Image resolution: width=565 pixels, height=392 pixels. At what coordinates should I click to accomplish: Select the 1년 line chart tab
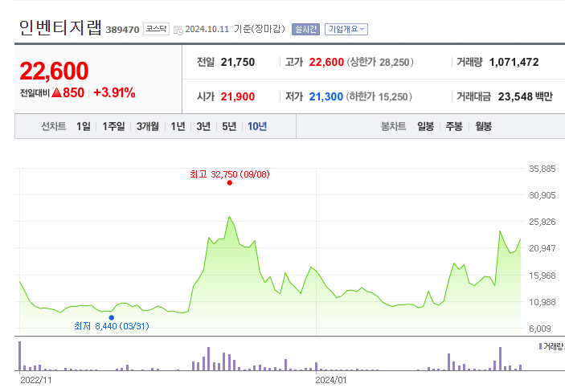pos(178,126)
